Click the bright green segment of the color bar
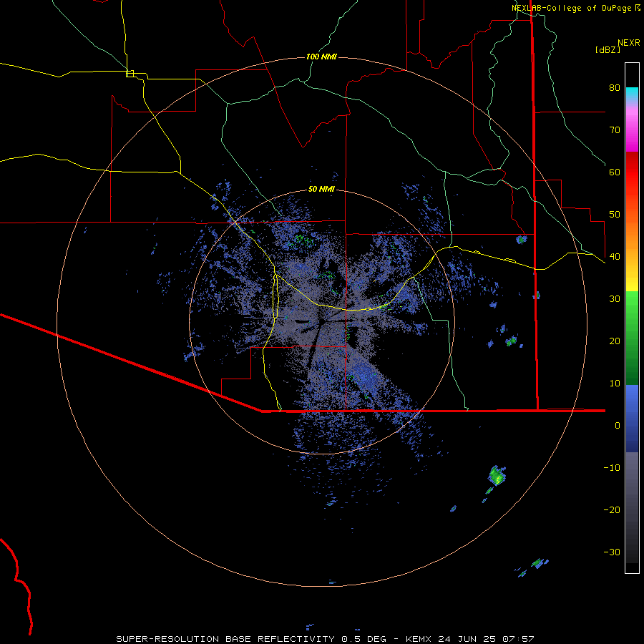 632,304
